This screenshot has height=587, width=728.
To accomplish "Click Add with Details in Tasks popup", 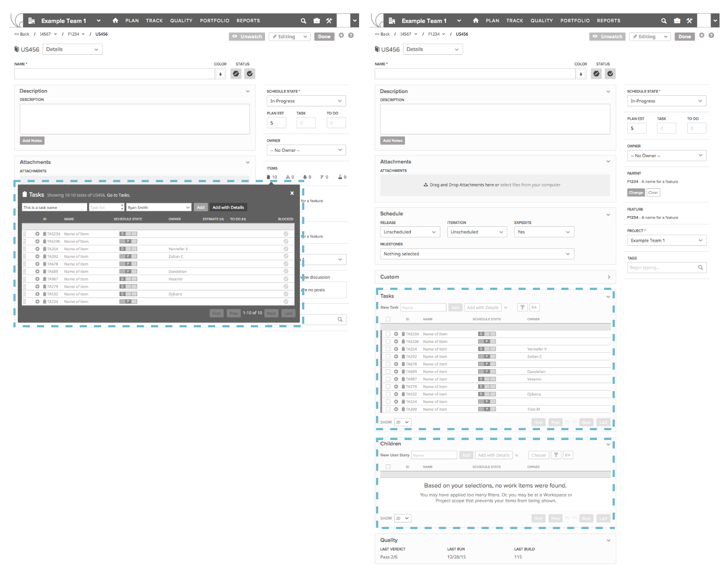I will pos(228,208).
